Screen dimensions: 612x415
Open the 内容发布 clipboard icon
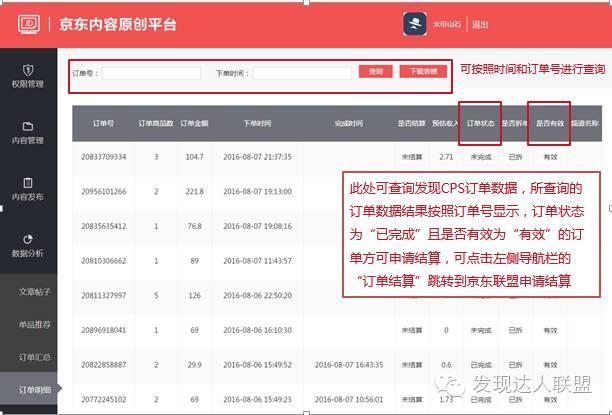click(28, 183)
